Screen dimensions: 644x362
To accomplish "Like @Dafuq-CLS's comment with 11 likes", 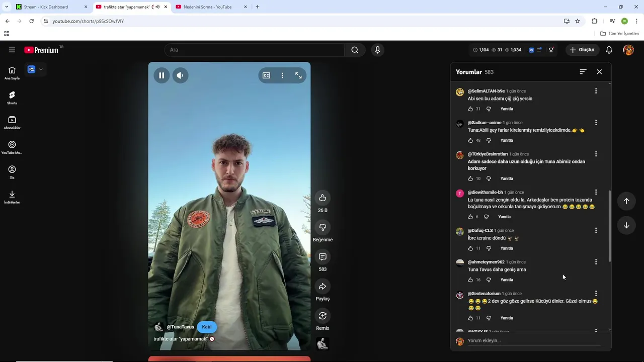I will coord(470,248).
